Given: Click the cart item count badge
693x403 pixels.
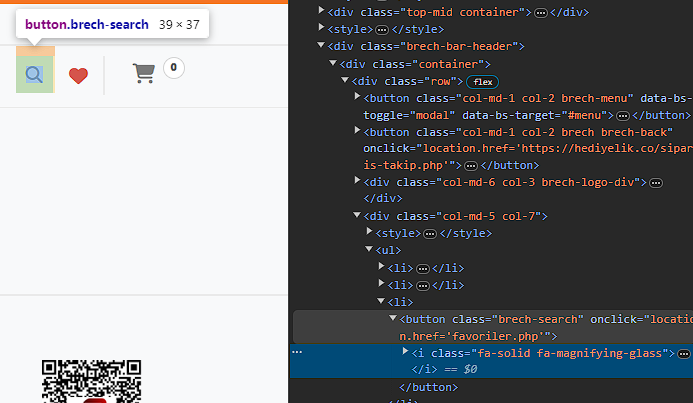Looking at the screenshot, I should pos(174,68).
